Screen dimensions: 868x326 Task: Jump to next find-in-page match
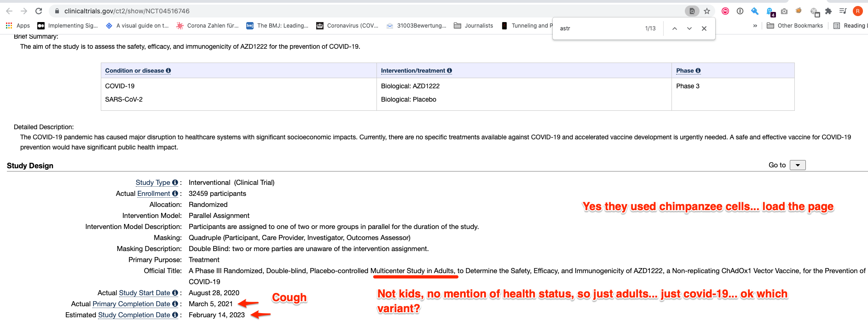pyautogui.click(x=689, y=29)
